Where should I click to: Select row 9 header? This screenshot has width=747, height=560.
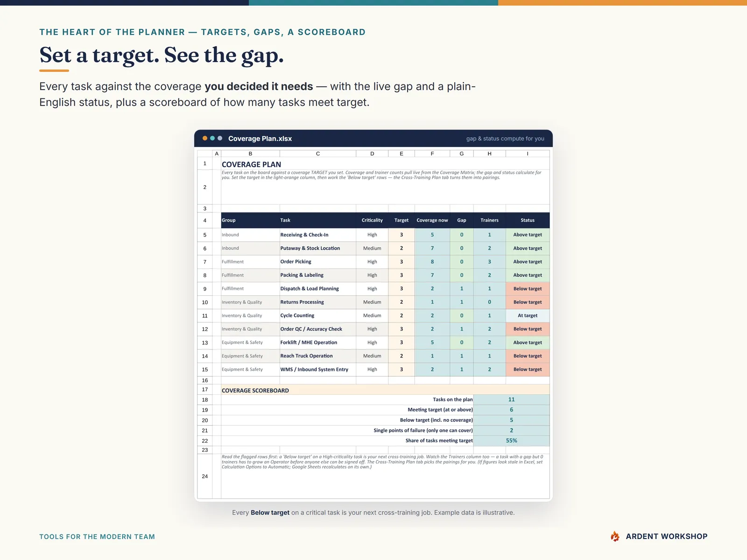pos(205,289)
